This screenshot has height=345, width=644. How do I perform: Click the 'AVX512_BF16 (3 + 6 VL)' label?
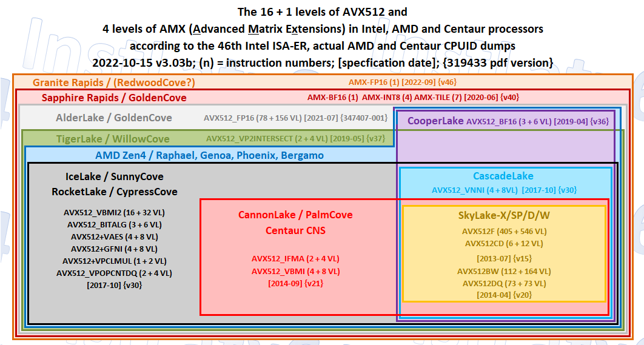[x=509, y=122]
